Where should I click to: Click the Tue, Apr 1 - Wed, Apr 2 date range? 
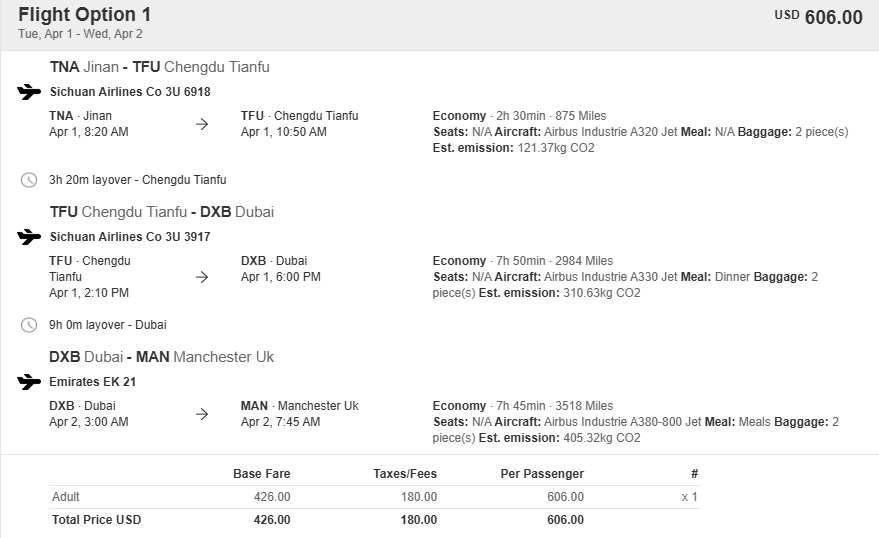point(80,34)
